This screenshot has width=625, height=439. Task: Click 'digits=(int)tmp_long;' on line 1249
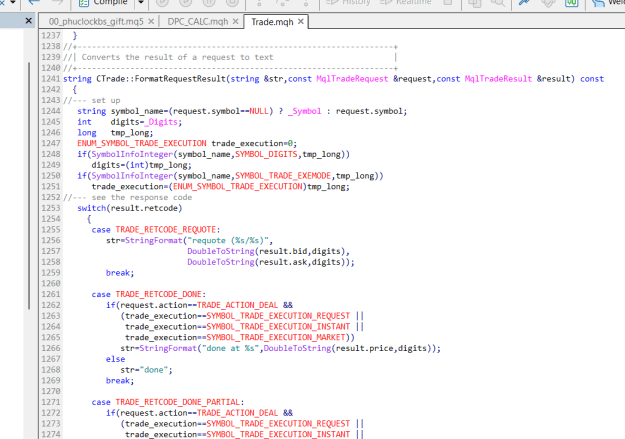click(142, 165)
